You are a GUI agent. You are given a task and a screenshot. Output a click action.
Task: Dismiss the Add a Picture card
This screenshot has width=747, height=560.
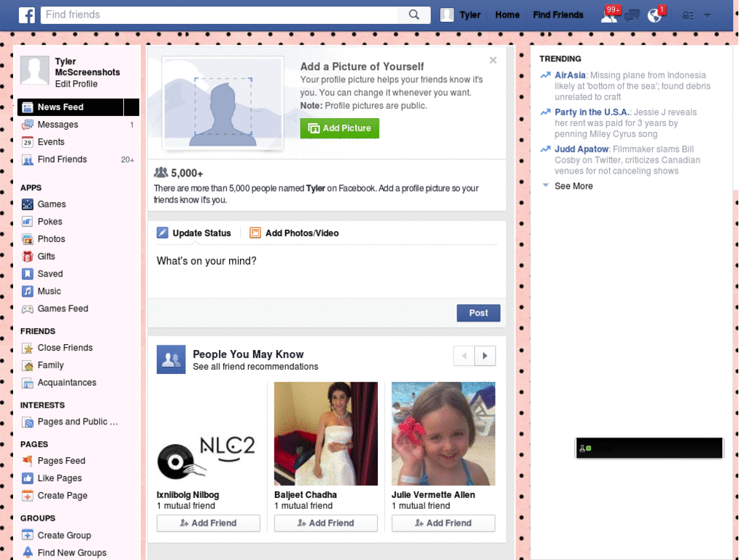coord(493,60)
